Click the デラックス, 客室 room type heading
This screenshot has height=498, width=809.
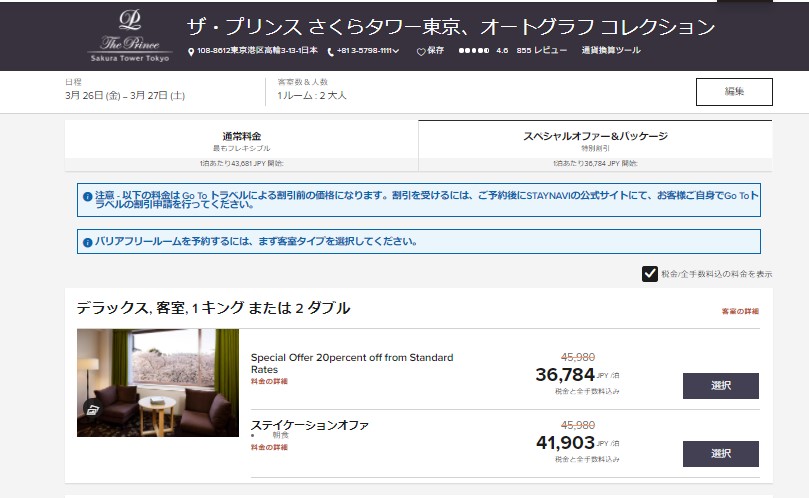(213, 308)
